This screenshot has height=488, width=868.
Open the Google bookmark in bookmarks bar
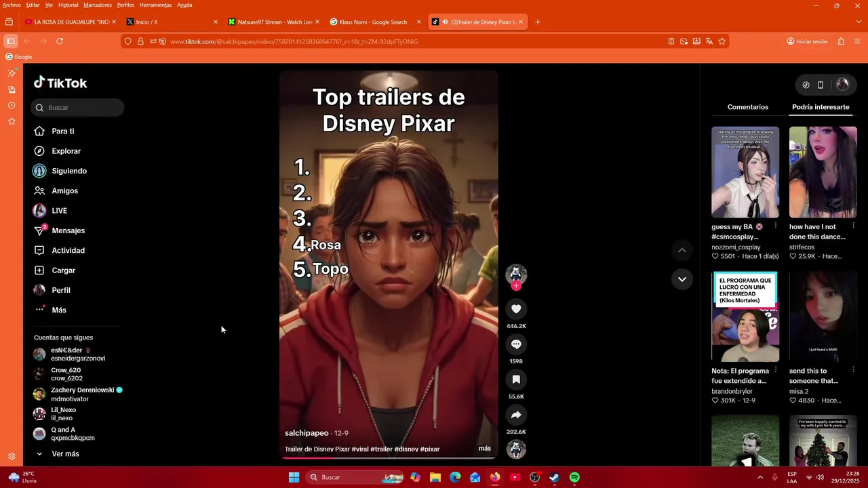tap(19, 57)
